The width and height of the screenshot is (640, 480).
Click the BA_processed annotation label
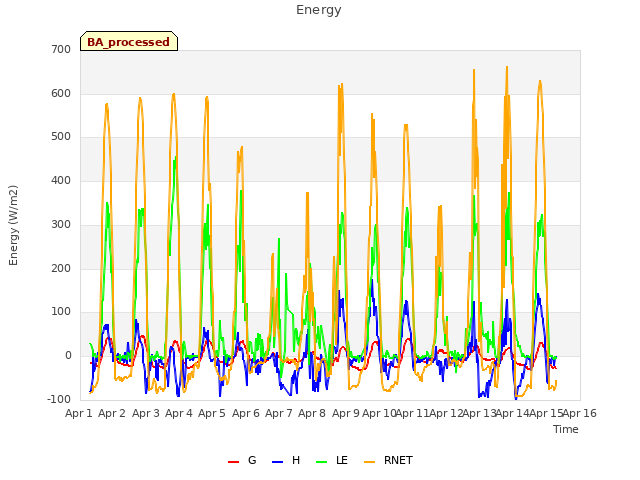point(129,42)
